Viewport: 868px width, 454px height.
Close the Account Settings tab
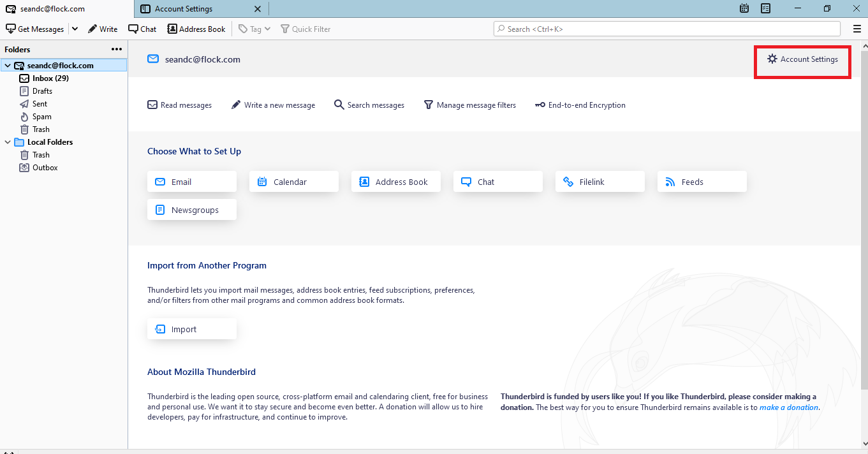point(258,9)
